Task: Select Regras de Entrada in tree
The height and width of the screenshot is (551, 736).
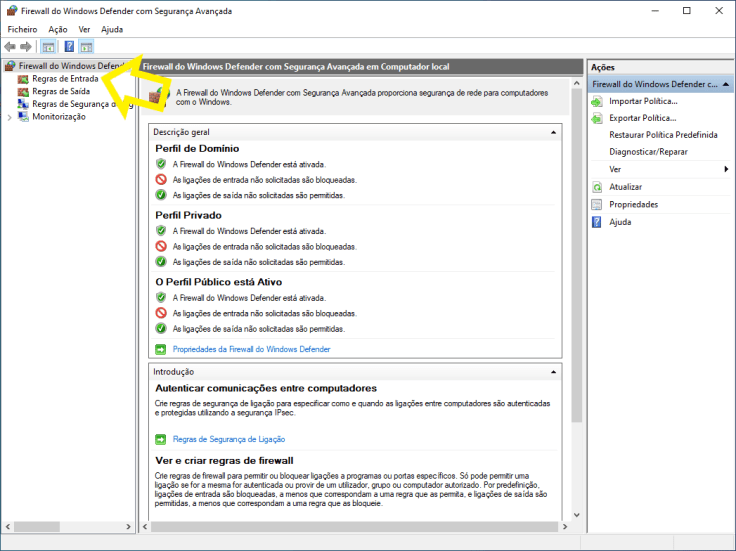Action: tap(65, 78)
